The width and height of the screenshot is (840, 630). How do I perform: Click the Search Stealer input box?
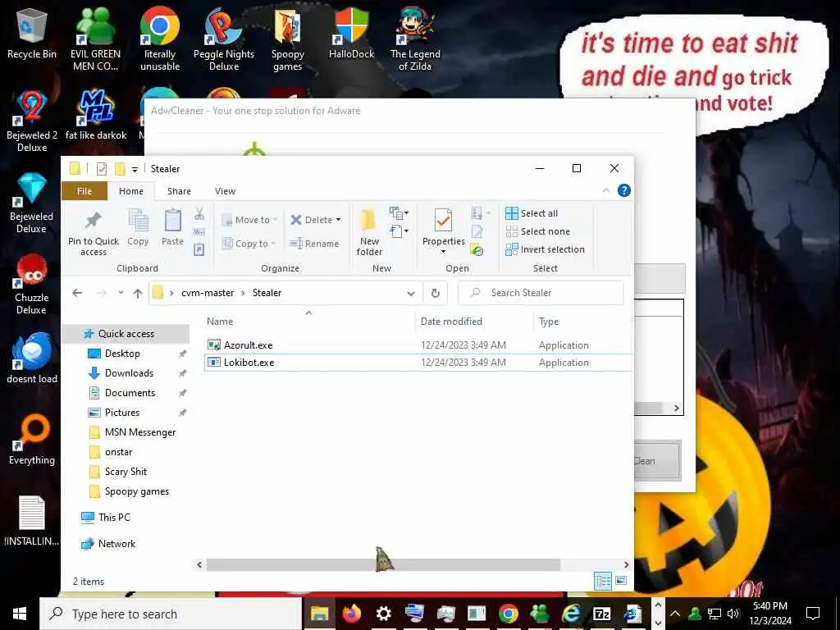541,293
